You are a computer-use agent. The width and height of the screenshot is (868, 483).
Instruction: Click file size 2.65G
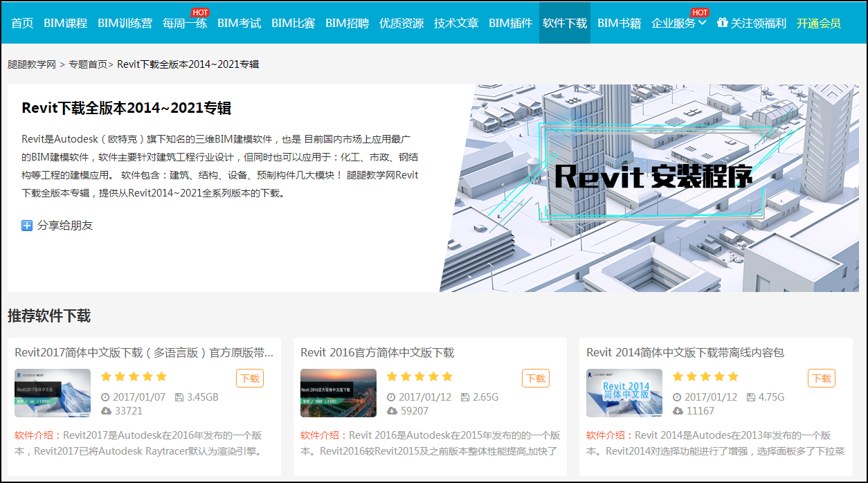486,397
